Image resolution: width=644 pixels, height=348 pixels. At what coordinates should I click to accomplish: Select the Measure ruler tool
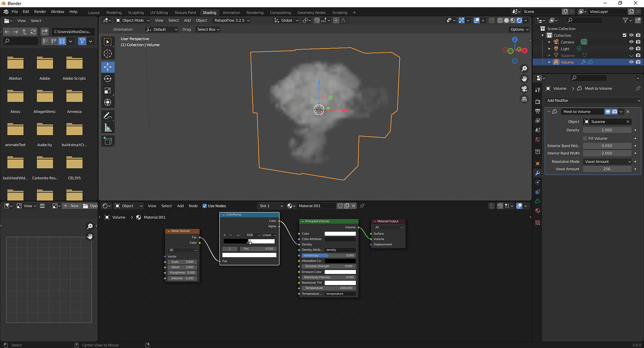click(x=108, y=127)
